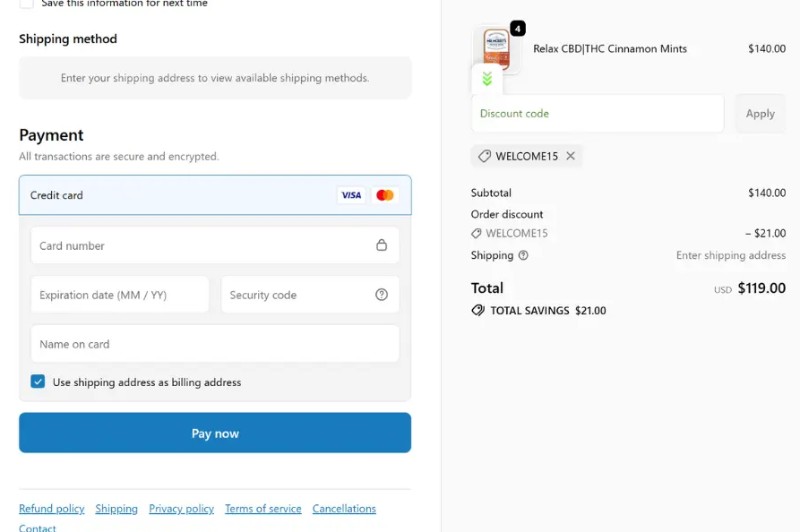
Task: Open the Contact link
Action: [x=37, y=527]
